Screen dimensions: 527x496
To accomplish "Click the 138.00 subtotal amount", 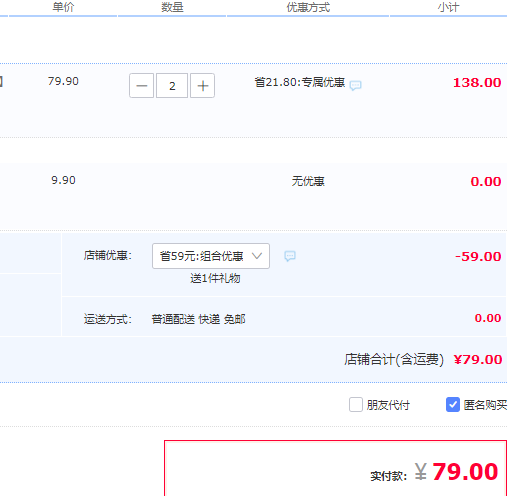I will coord(477,83).
